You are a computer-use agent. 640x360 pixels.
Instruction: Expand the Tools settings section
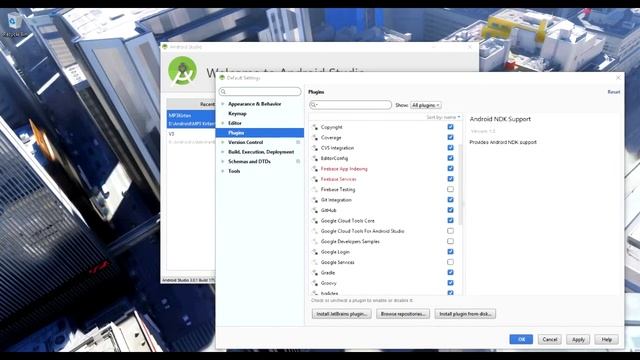222,171
